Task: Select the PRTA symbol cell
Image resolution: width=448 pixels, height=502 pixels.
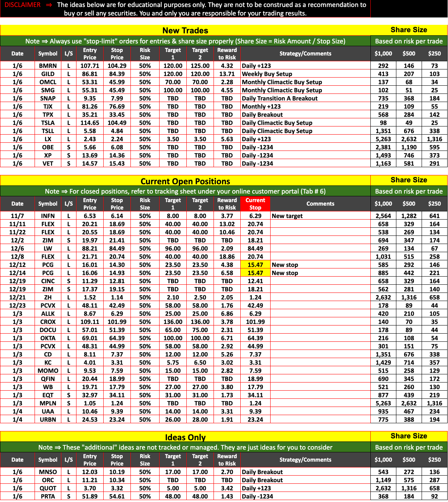Action: (x=48, y=497)
